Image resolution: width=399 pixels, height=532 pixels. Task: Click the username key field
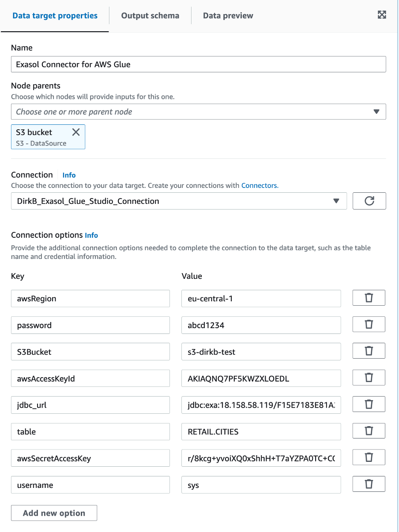click(90, 485)
